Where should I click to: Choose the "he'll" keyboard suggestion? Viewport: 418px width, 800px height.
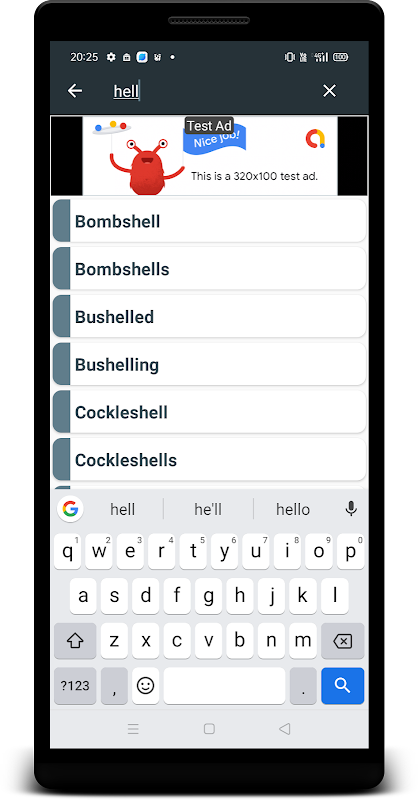[x=208, y=509]
